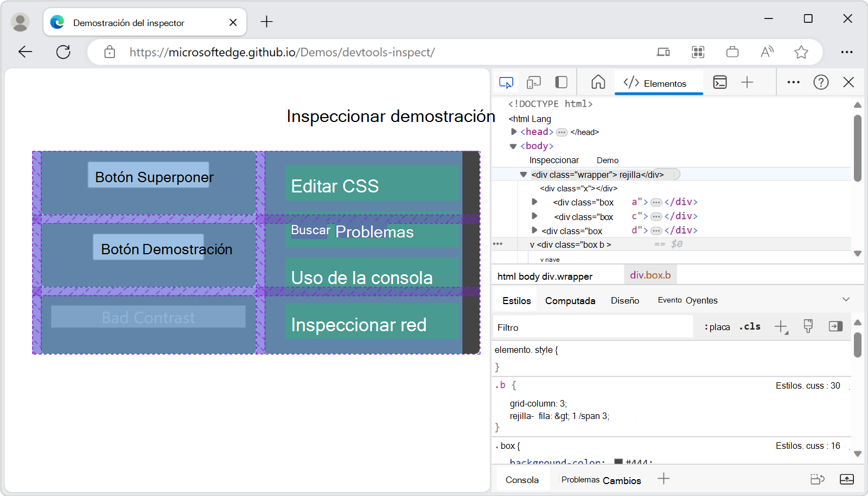Select div.box.b in the breadcrumb bar
868x496 pixels.
coord(650,275)
